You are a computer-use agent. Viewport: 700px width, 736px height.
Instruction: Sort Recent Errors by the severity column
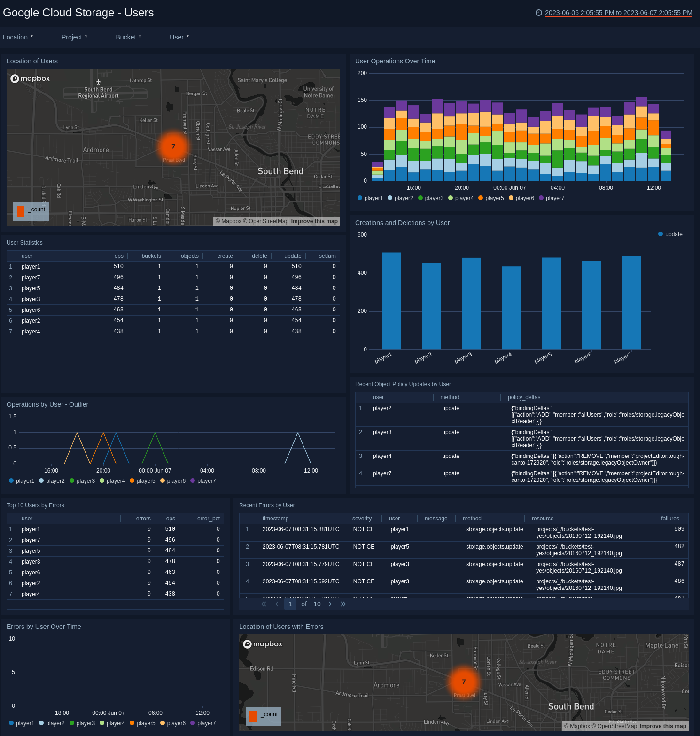tap(362, 519)
